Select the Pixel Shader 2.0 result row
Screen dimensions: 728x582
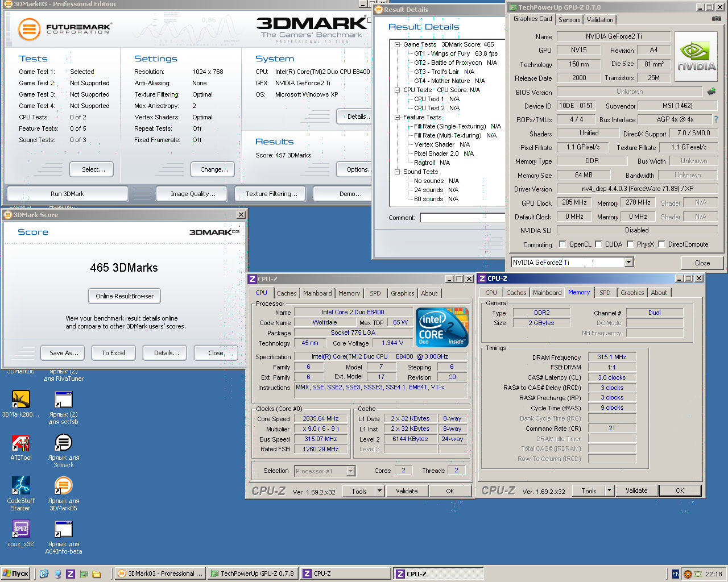coord(444,153)
